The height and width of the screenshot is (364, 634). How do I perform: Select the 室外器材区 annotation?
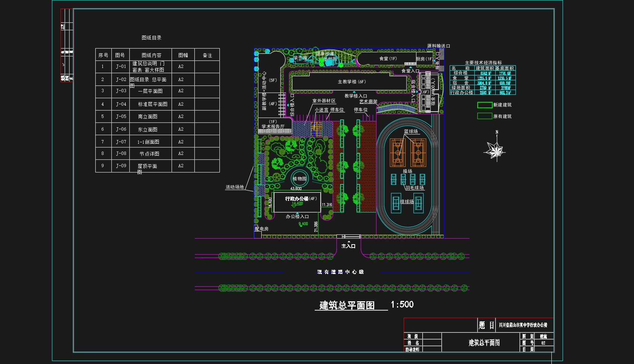pyautogui.click(x=324, y=101)
